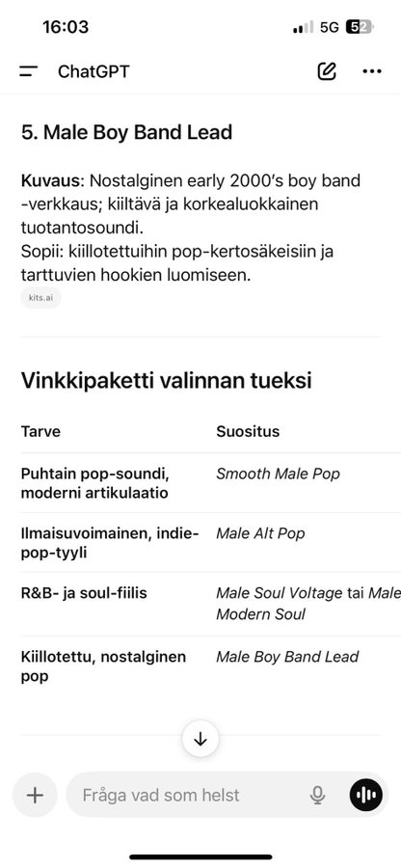Tap "Male Boy Band Lead" in the table
The height and width of the screenshot is (868, 401).
point(287,657)
